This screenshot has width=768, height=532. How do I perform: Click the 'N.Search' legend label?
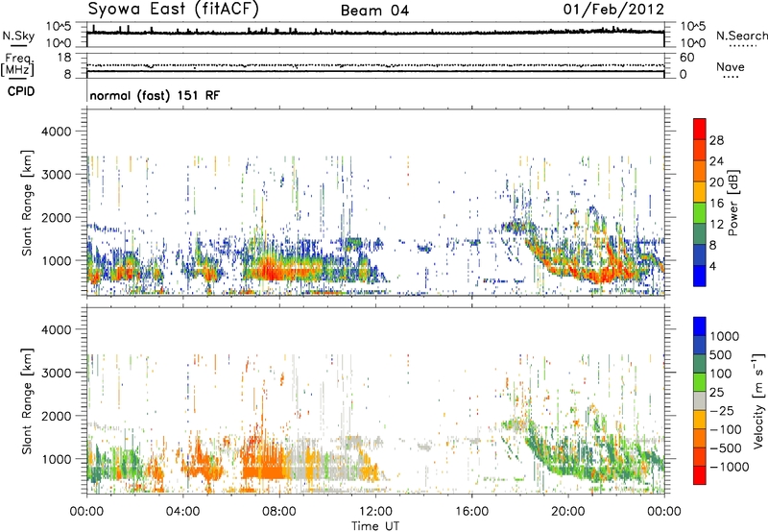pos(741,36)
